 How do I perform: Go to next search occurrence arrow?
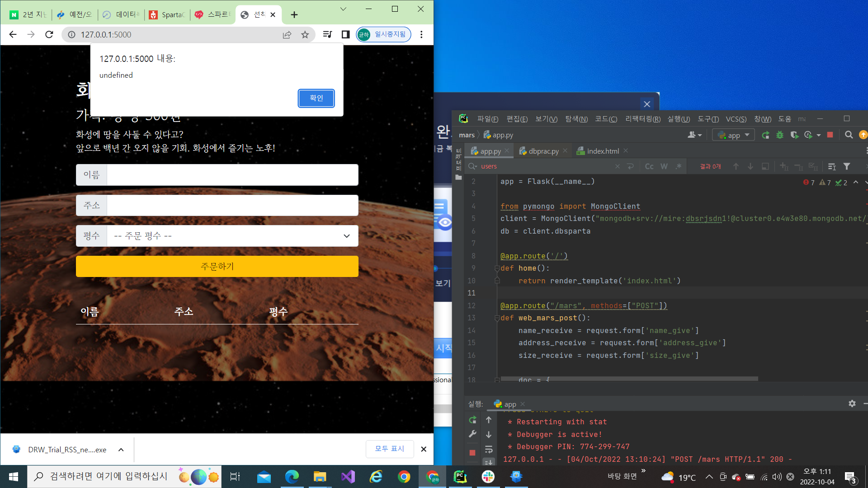[x=750, y=166]
